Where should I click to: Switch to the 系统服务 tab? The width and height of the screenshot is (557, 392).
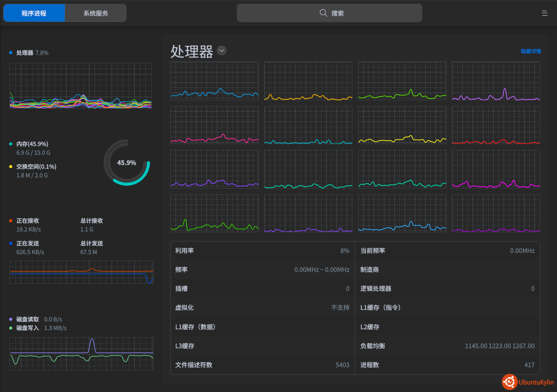click(96, 13)
